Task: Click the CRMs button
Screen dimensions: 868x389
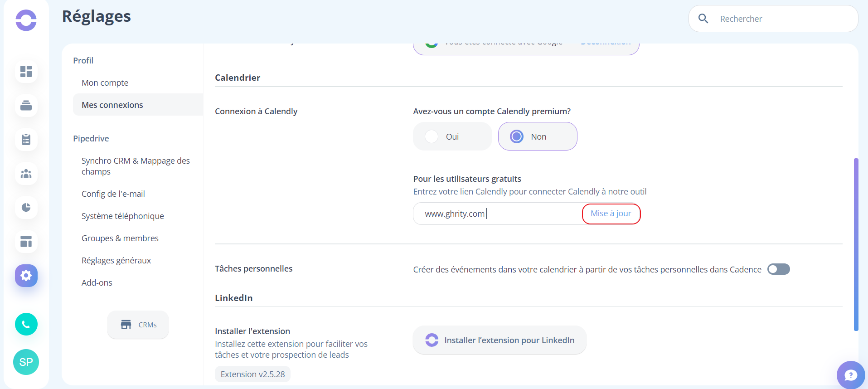Action: coord(138,325)
